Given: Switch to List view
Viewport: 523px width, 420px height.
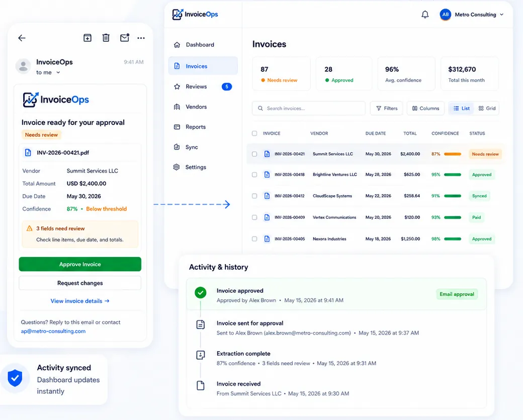Looking at the screenshot, I should pyautogui.click(x=461, y=109).
